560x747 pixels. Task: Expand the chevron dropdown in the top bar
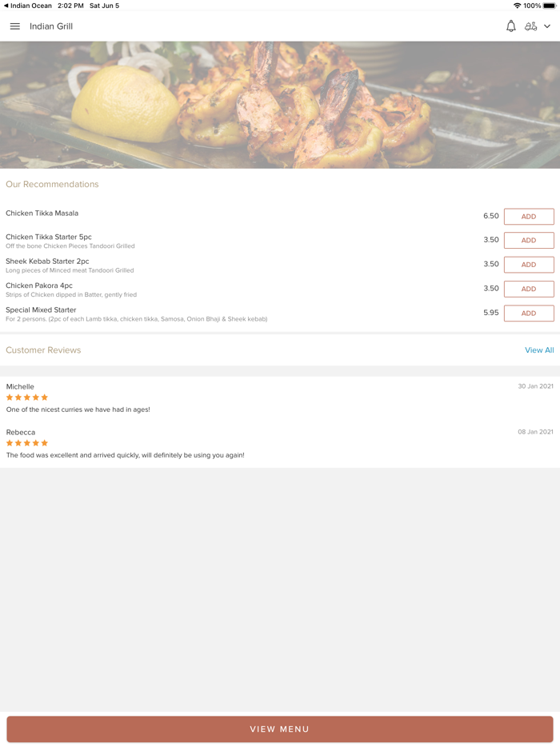(x=548, y=26)
